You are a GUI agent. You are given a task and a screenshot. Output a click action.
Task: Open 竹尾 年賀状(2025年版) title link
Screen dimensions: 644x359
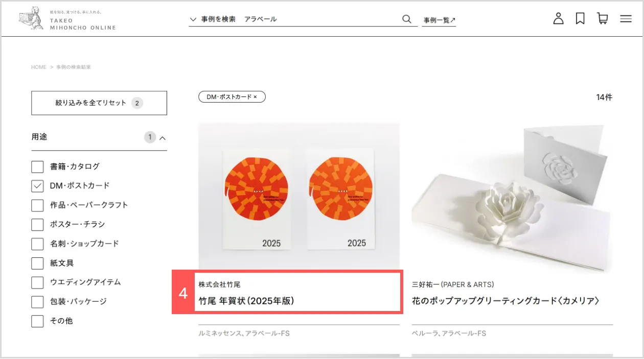click(x=246, y=301)
